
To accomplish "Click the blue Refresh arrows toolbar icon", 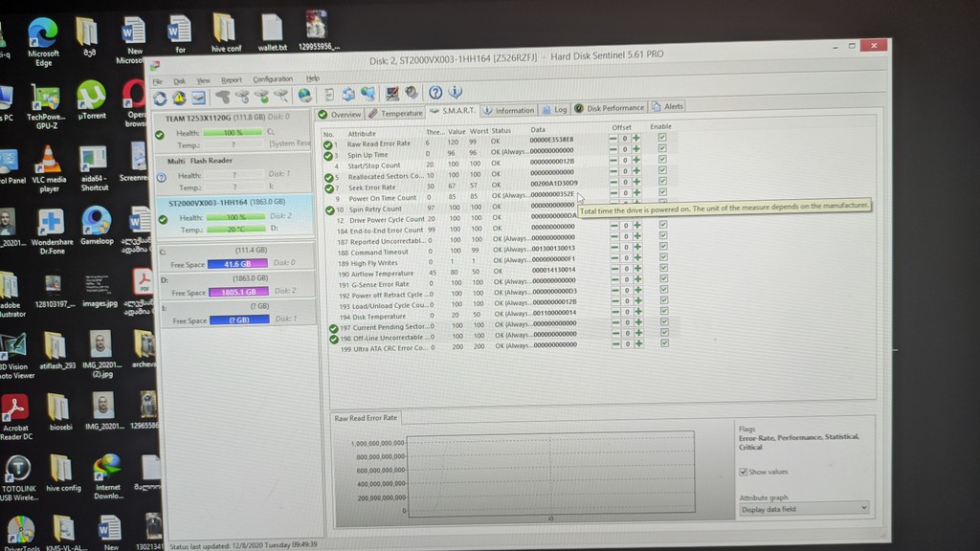I will point(160,99).
